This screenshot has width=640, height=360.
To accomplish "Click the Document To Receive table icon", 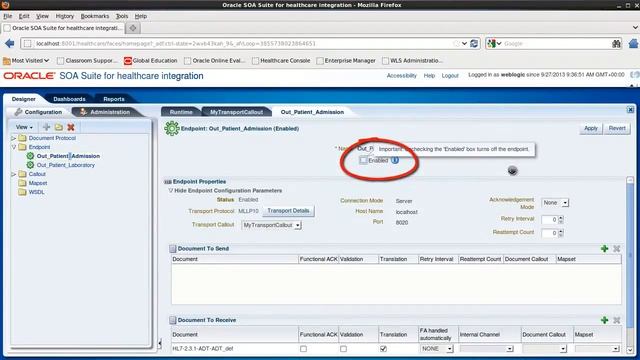I will pos(173,320).
